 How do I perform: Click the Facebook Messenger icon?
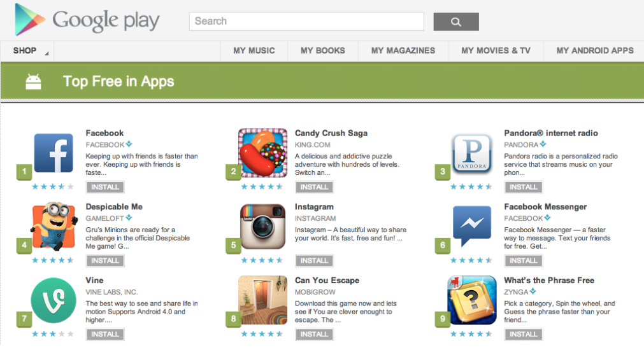(x=471, y=228)
